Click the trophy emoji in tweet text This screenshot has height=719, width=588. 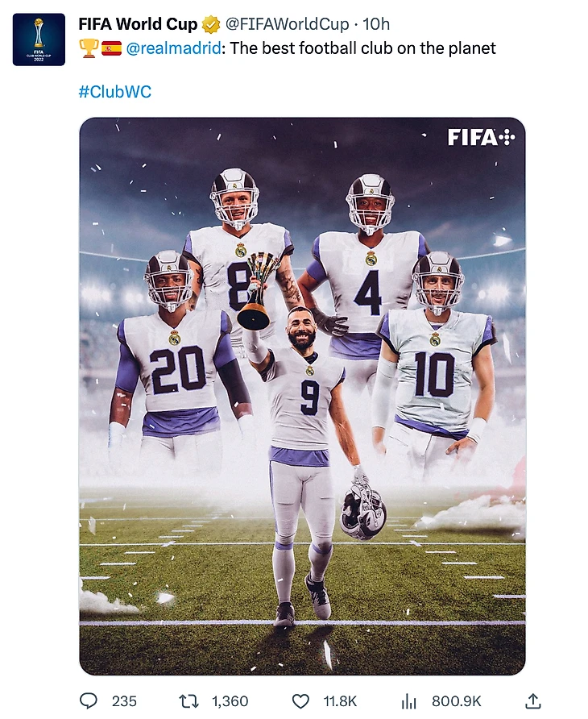[89, 48]
